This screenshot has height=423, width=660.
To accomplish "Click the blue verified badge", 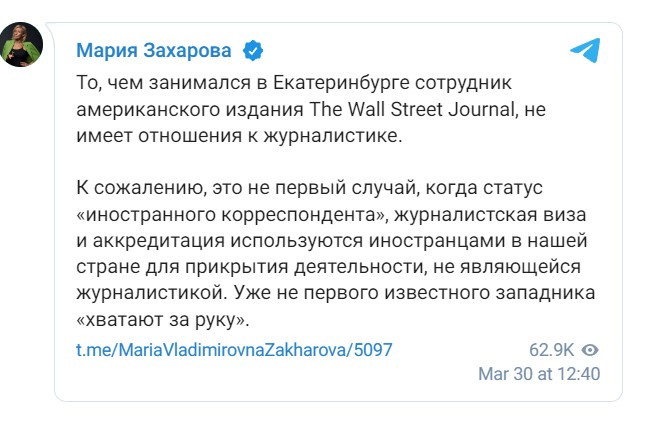I will coord(255,50).
